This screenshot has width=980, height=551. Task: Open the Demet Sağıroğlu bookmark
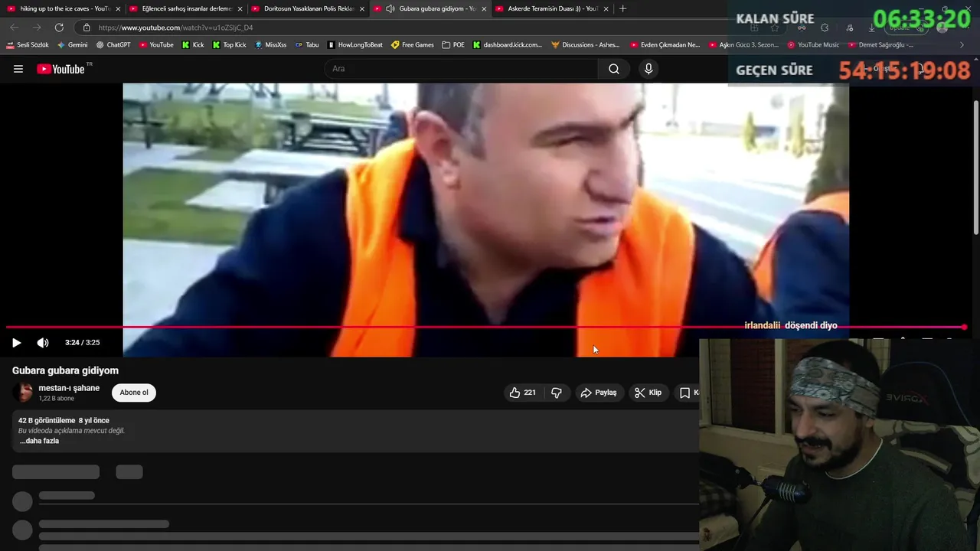880,45
